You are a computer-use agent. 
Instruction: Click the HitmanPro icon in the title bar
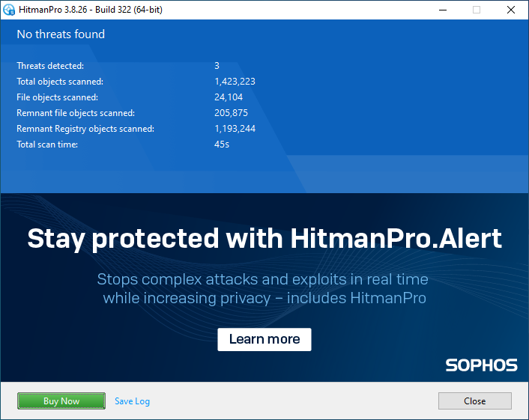click(9, 10)
